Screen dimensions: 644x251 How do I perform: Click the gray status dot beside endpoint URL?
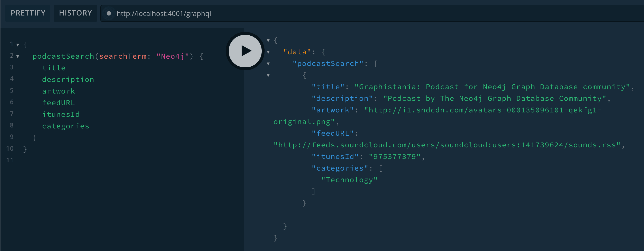pos(109,14)
